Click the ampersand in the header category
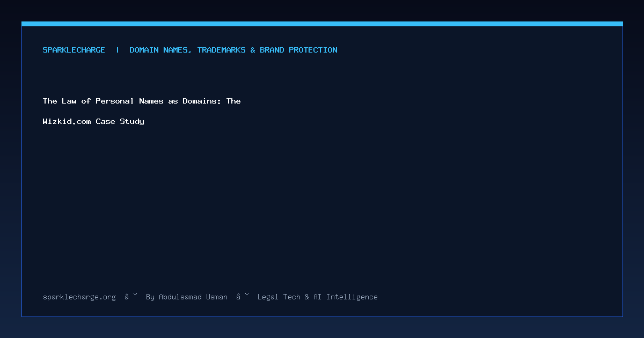Viewport: 644px width, 338px height. coord(253,50)
